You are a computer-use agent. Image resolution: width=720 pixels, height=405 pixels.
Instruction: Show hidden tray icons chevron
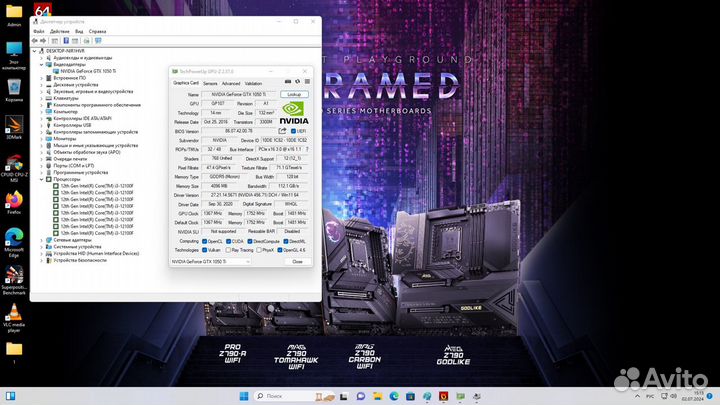[637, 396]
